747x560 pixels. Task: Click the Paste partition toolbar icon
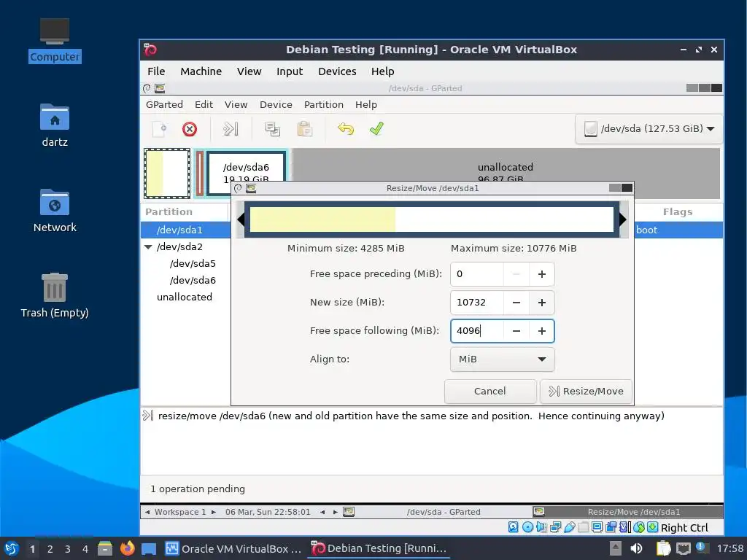[304, 129]
